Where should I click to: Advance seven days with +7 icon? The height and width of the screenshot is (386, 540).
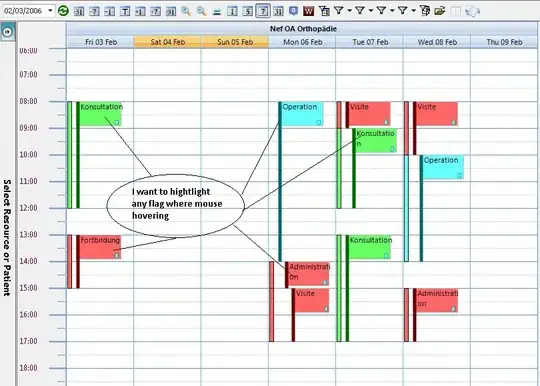156,11
